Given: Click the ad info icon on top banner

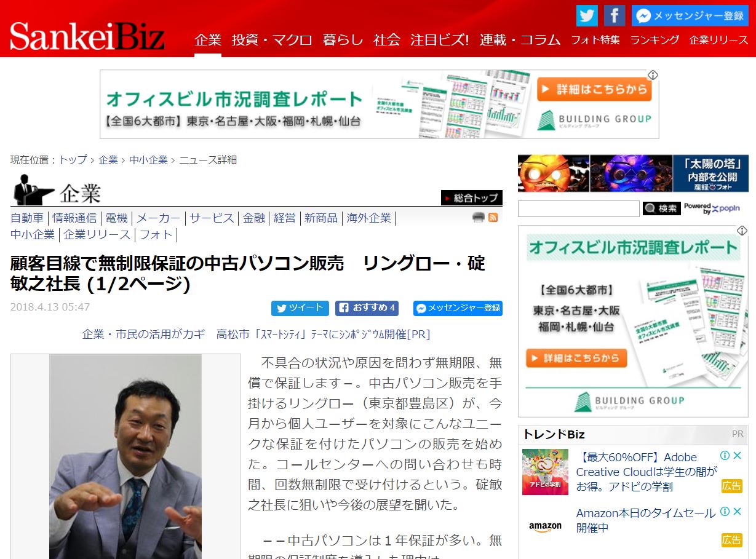Looking at the screenshot, I should point(653,75).
